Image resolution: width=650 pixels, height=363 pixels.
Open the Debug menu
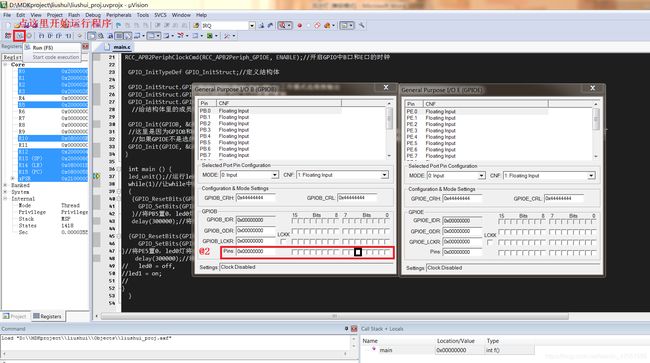(93, 15)
